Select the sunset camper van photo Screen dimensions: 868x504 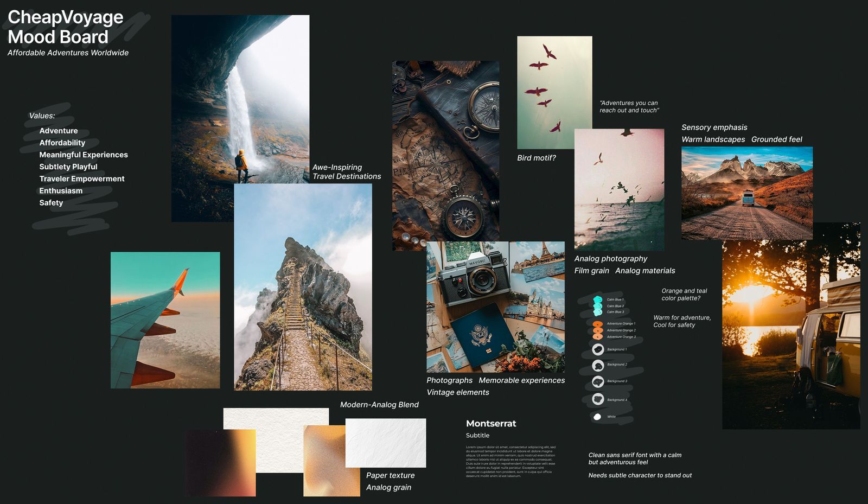(791, 326)
